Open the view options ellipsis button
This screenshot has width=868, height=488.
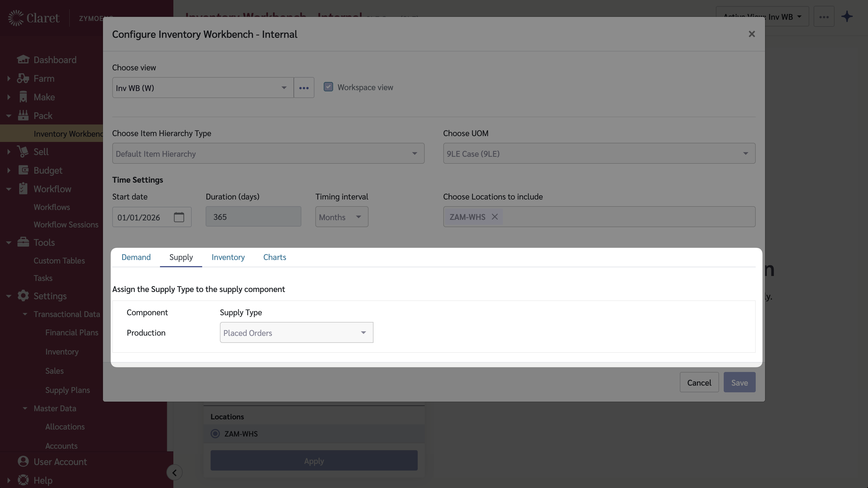coord(304,88)
